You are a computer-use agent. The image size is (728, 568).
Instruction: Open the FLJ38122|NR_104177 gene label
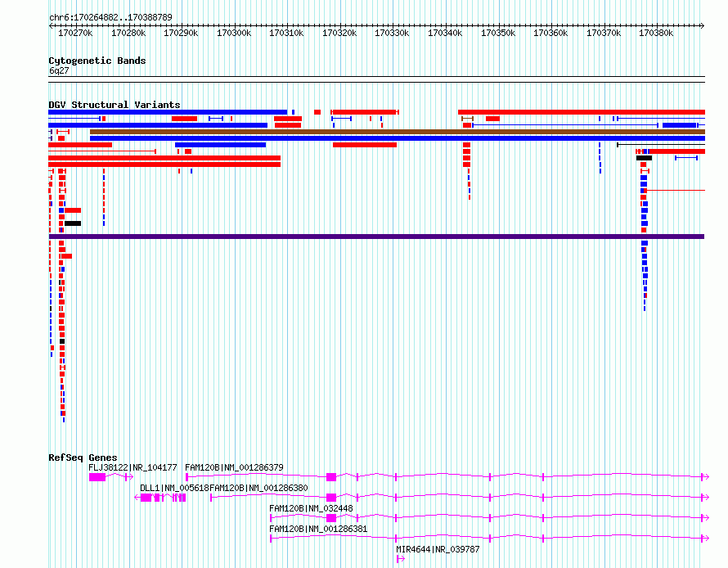click(133, 467)
